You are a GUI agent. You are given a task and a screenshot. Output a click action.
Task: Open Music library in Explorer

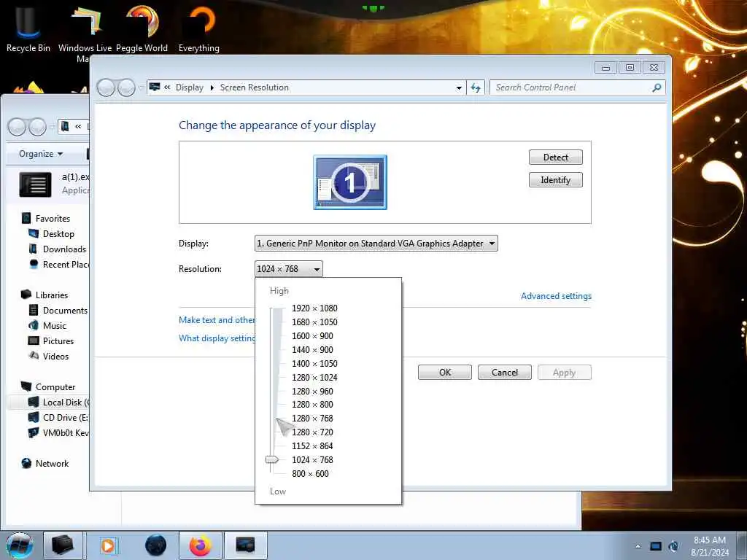click(x=47, y=326)
